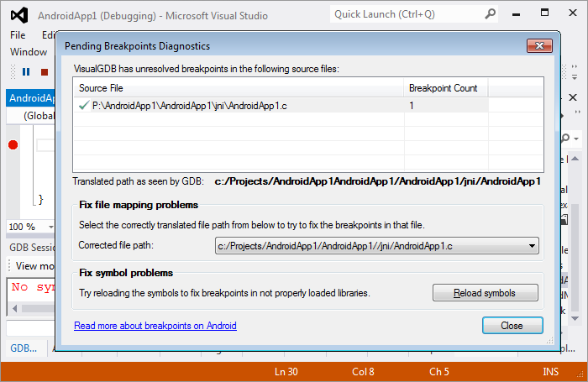
Task: Click the Reload symbols button
Action: pos(486,293)
